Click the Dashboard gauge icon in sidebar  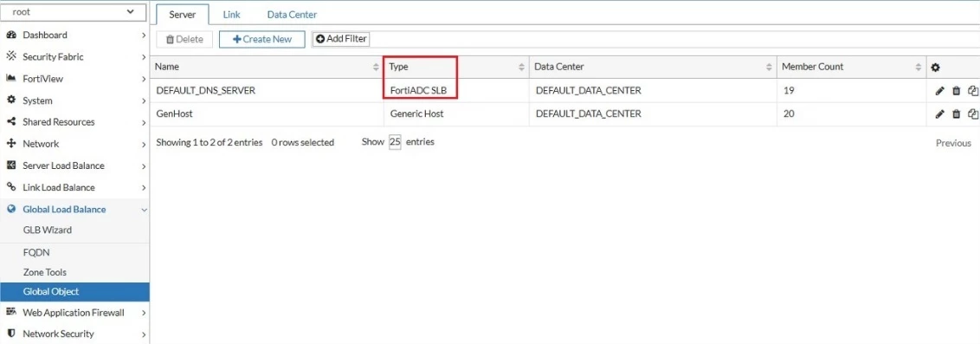(10, 35)
